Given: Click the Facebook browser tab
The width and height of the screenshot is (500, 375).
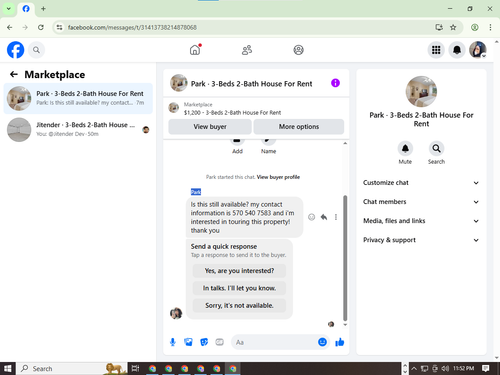Looking at the screenshot, I should [x=26, y=9].
